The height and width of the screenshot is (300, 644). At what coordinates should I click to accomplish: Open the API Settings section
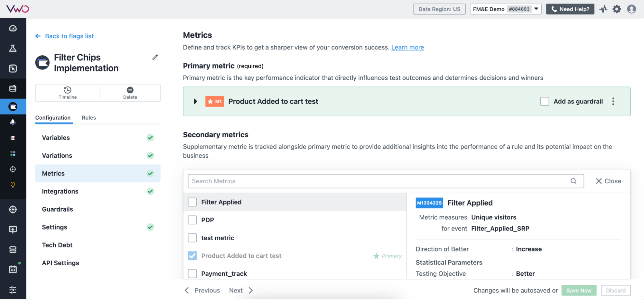pos(98,263)
